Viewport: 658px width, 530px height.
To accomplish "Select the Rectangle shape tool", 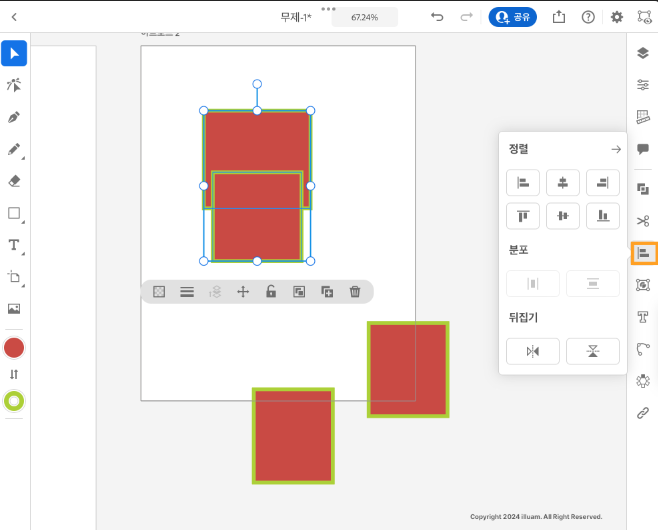I will [x=14, y=213].
